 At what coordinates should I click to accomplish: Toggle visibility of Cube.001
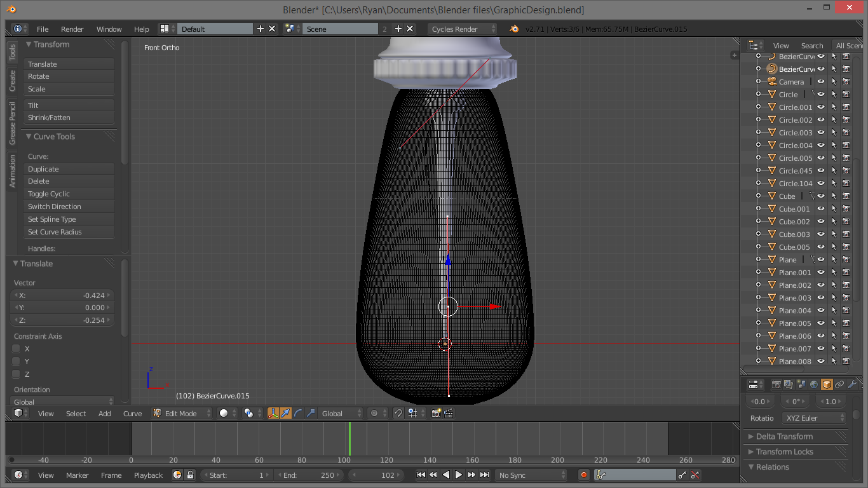821,208
